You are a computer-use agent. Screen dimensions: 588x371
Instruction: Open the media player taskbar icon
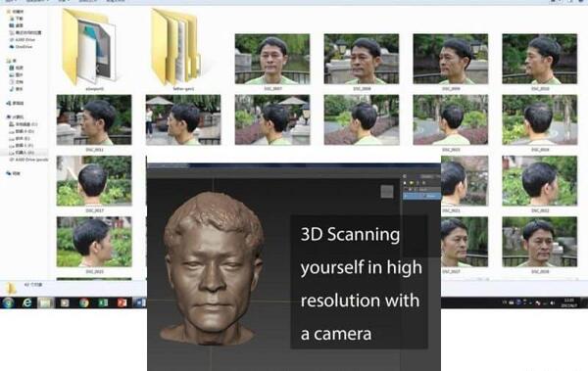(65, 302)
